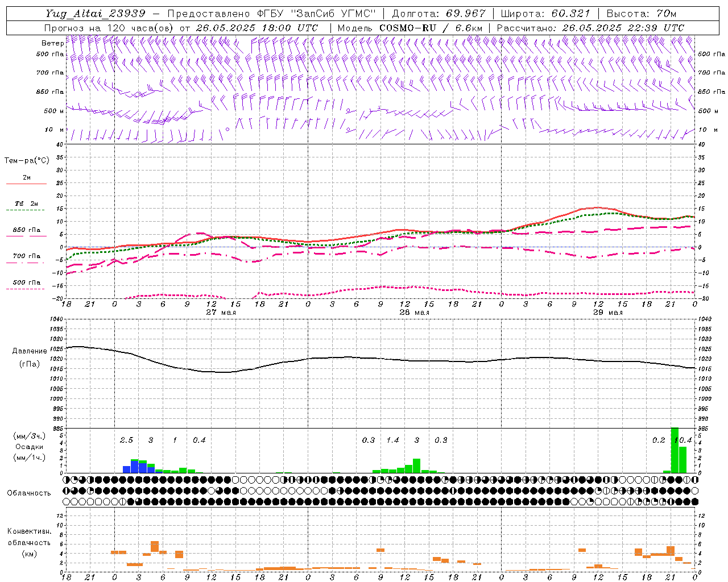Click the 29 мая date label
This screenshot has height=582, width=728.
pyautogui.click(x=607, y=312)
